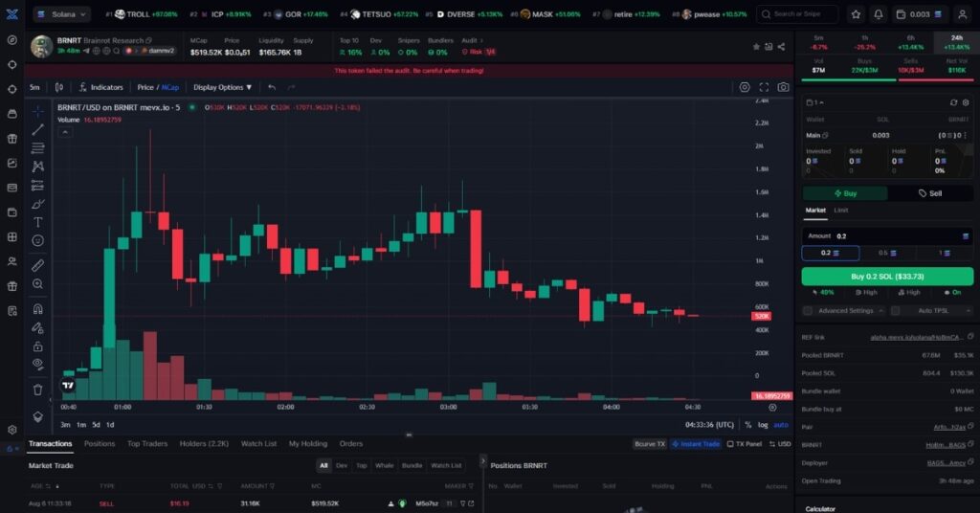Hide all drawings with eye icon

point(37,365)
